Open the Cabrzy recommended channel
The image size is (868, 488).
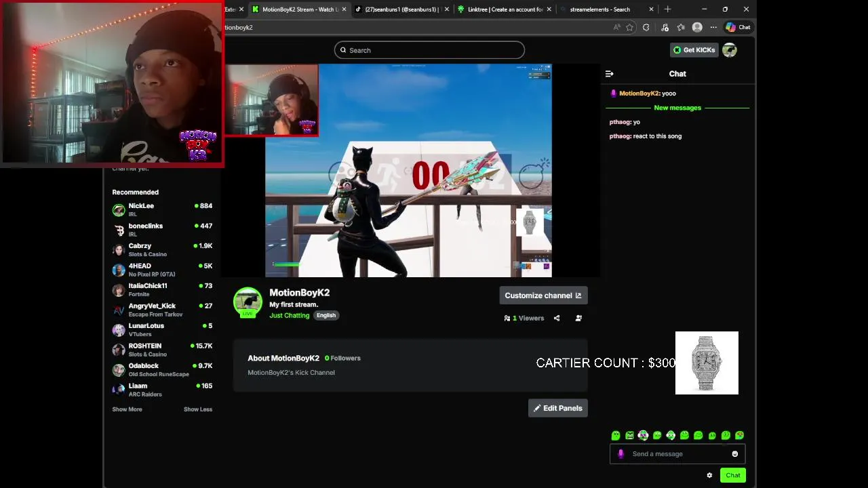(162, 249)
